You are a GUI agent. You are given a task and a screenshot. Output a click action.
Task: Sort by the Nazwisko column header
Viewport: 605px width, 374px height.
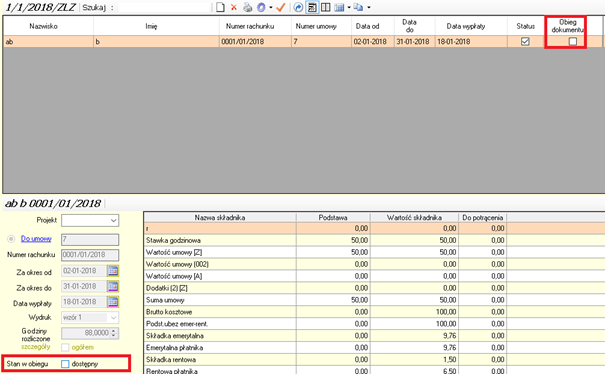coord(48,26)
